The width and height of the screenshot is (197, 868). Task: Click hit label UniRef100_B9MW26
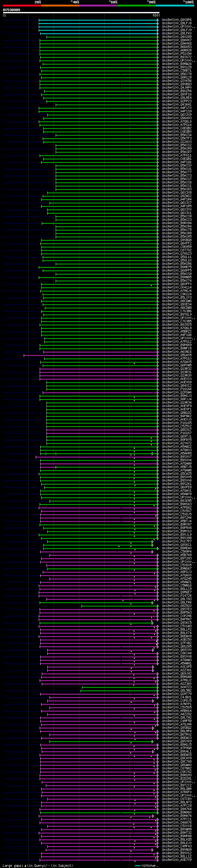[x=177, y=64]
